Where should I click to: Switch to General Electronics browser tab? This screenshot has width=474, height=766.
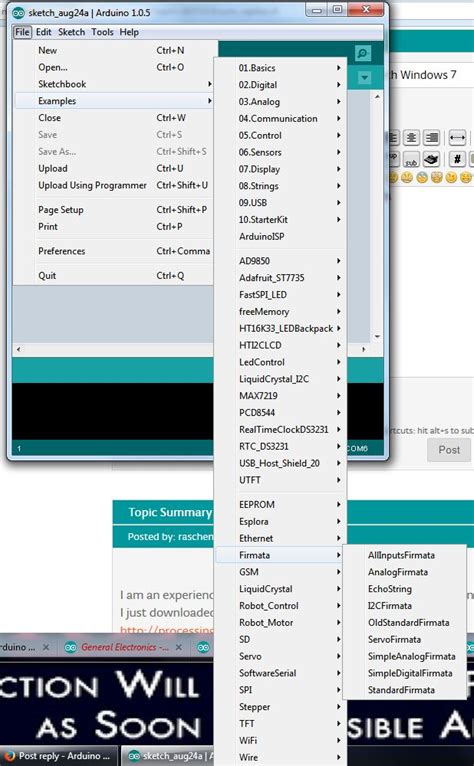click(x=124, y=647)
